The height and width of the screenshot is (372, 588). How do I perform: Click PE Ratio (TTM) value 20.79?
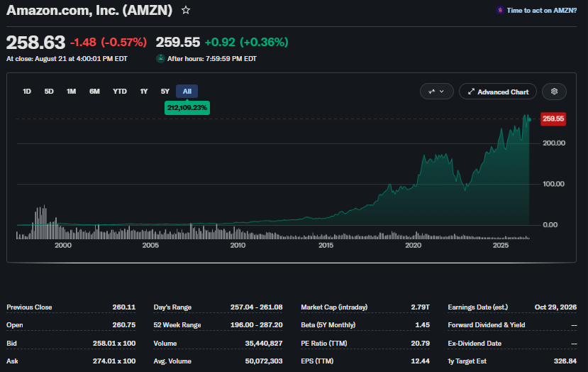tap(420, 343)
